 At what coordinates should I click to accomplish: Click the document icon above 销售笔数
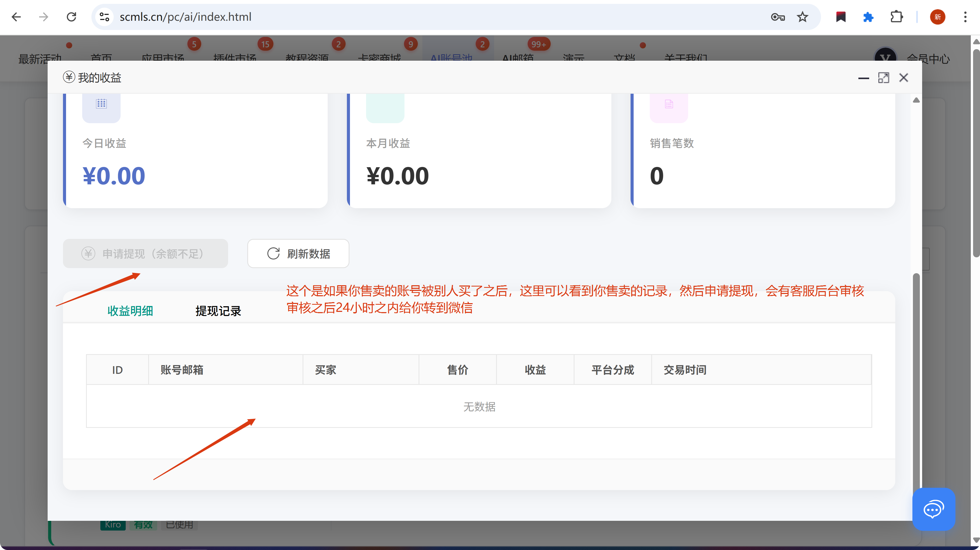pos(669,104)
